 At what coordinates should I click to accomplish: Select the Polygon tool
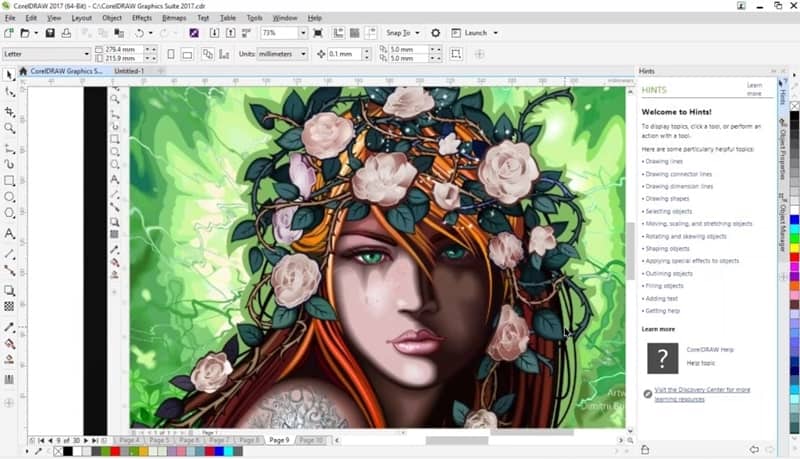point(9,213)
